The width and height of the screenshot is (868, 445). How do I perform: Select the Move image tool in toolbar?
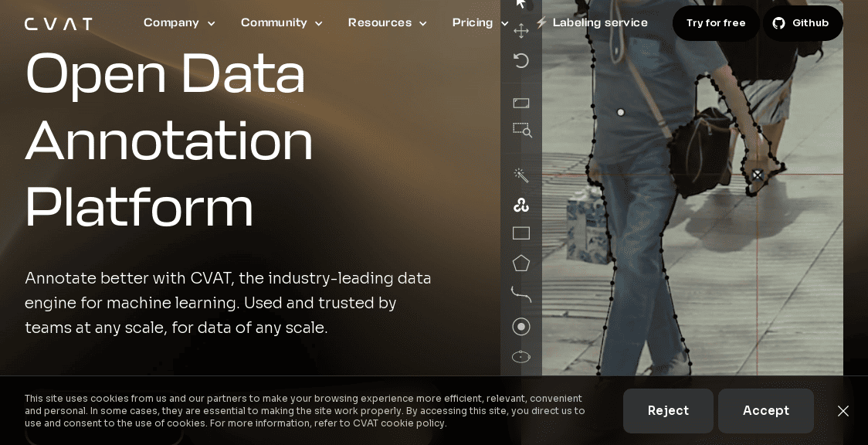[x=521, y=31]
